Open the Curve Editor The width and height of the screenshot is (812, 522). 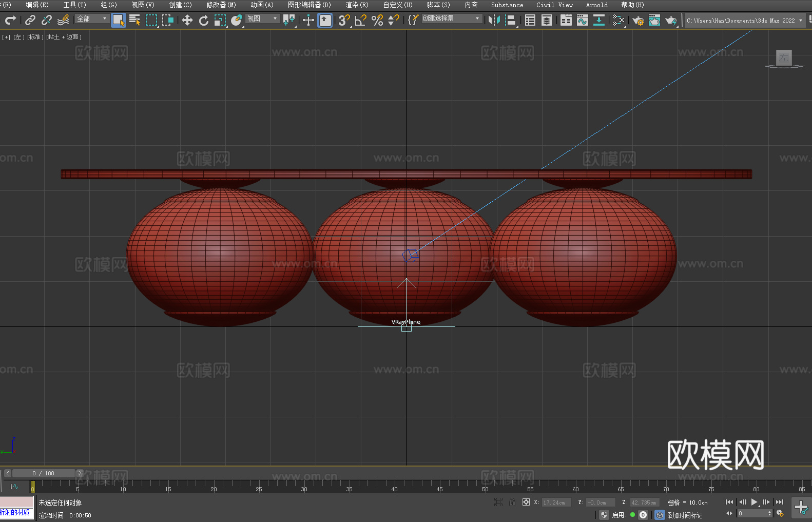583,20
